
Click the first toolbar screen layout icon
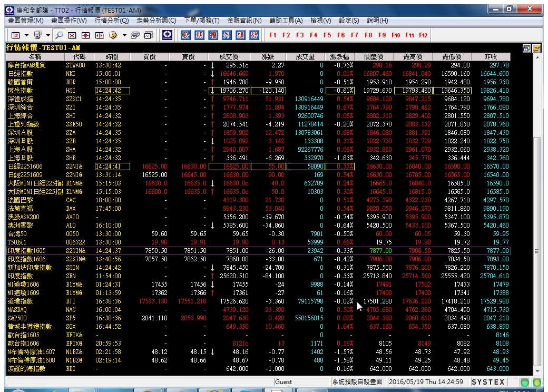point(16,35)
